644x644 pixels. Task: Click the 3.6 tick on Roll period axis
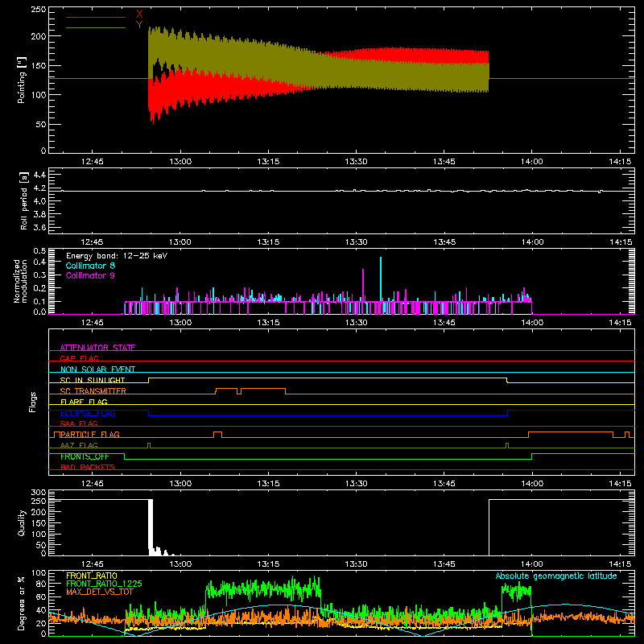39,227
